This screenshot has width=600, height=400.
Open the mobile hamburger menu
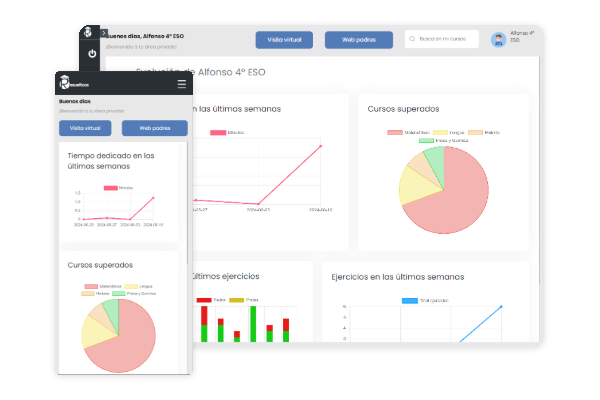click(x=181, y=84)
